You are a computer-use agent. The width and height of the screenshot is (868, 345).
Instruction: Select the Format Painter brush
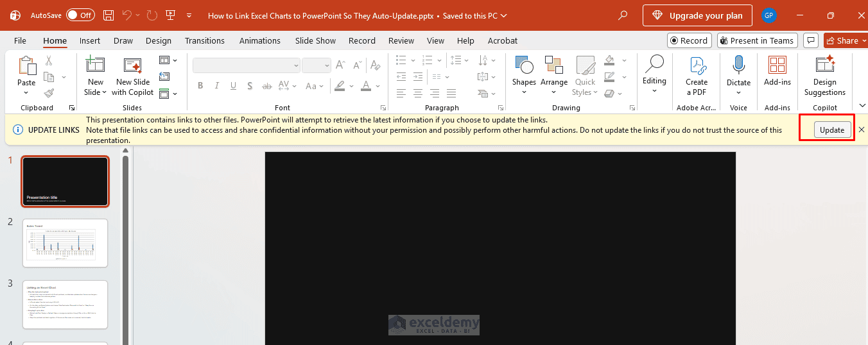[x=49, y=93]
